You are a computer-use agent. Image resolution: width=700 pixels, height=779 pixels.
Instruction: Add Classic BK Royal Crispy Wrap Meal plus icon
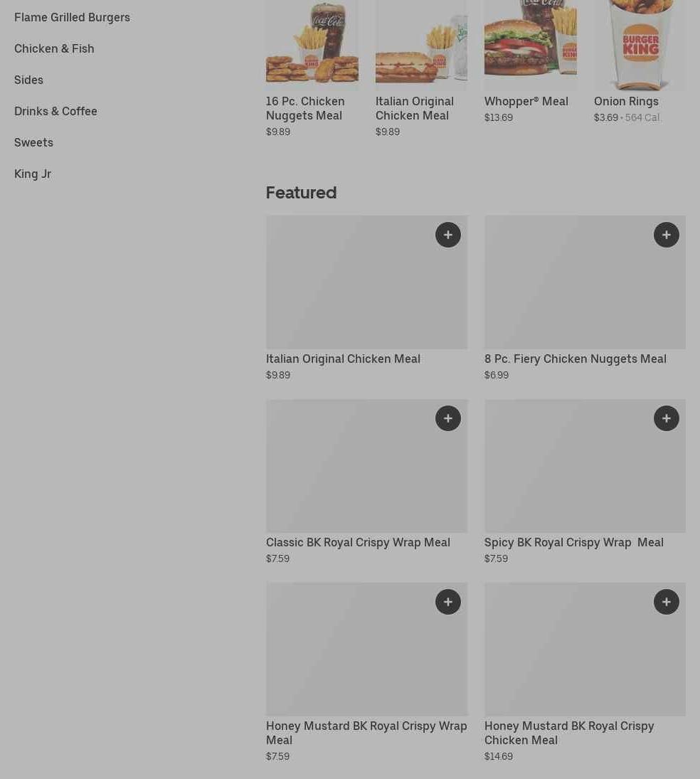tap(447, 418)
